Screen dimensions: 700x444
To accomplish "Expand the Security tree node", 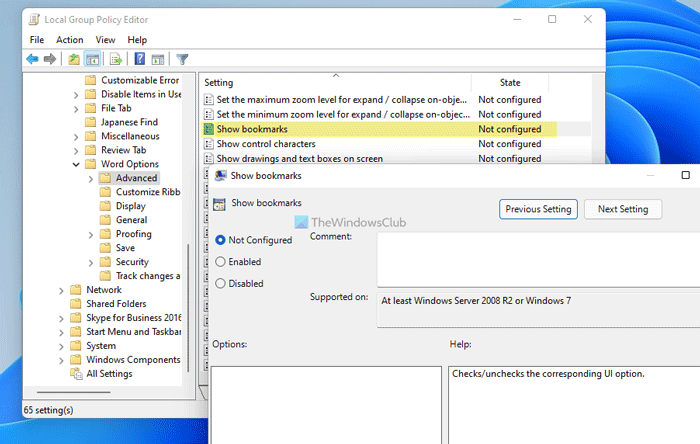I will 91,263.
